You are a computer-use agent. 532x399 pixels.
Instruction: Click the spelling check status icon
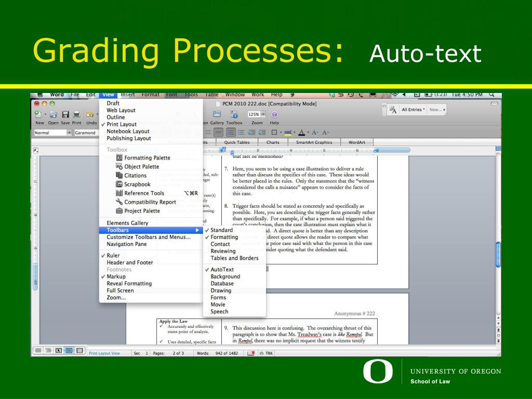251,353
